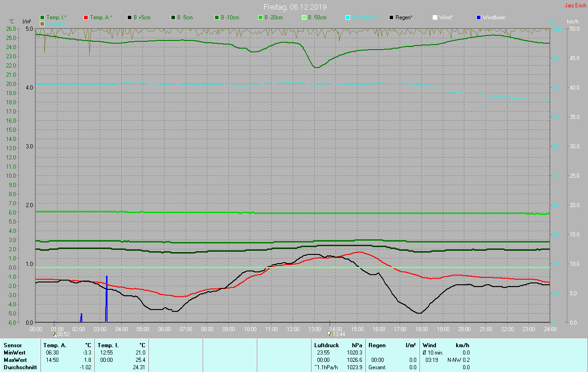Select the black B +5cm legend swatch
This screenshot has height=372, width=588.
point(130,17)
